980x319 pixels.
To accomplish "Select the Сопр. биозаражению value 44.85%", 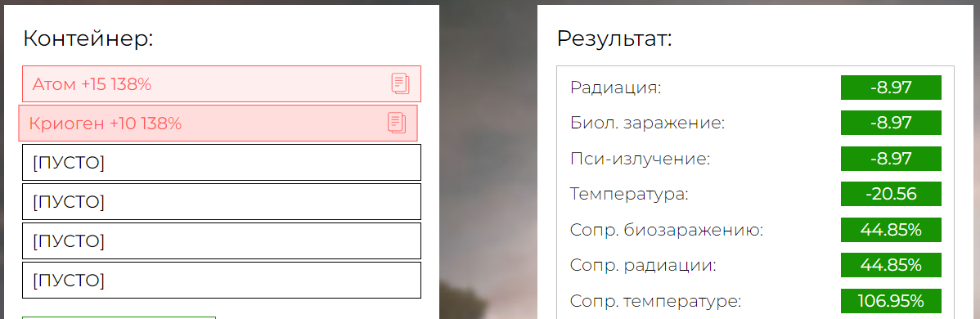I will 891,230.
